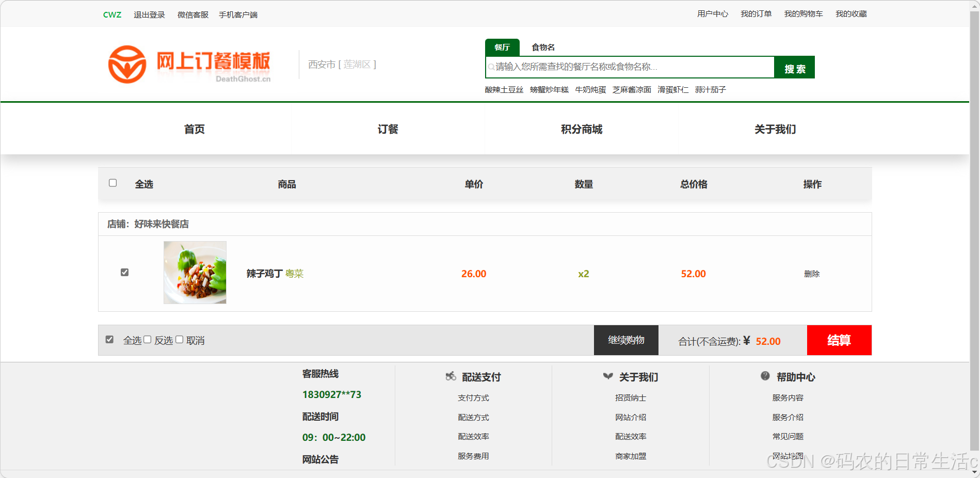The height and width of the screenshot is (478, 980).
Task: Switch to the 食物名 search tab
Action: point(542,47)
